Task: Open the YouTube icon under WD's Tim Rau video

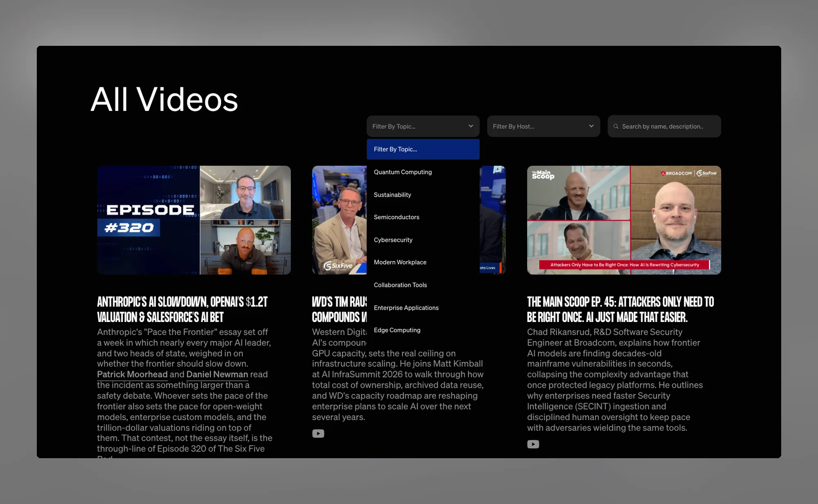Action: [x=318, y=434]
